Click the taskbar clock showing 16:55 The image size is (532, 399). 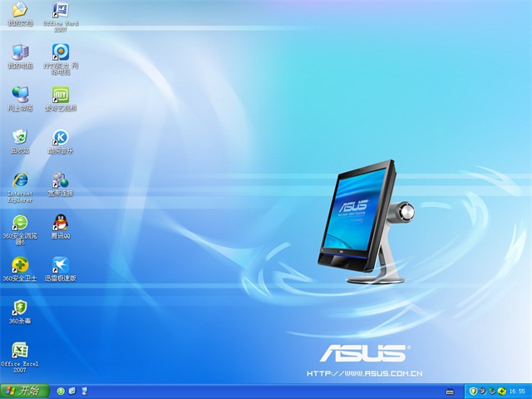tap(517, 391)
